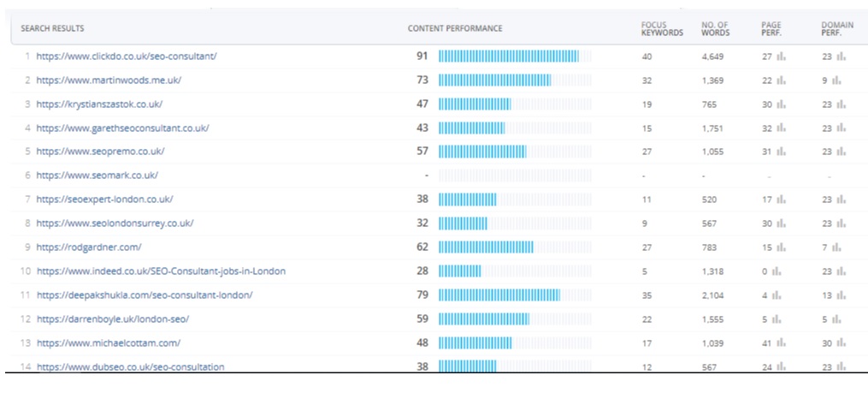
Task: Open the clickdo.co.uk seo-consultant link
Action: pyautogui.click(x=127, y=56)
